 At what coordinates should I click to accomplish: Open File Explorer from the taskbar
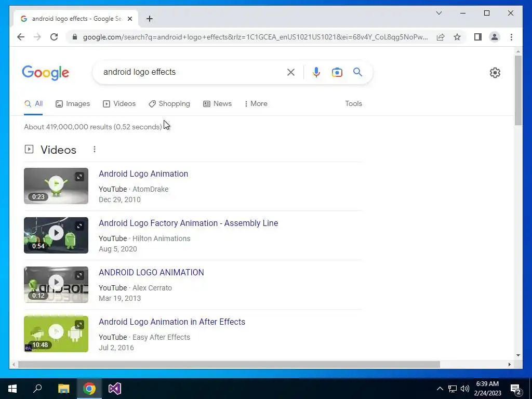(63, 389)
